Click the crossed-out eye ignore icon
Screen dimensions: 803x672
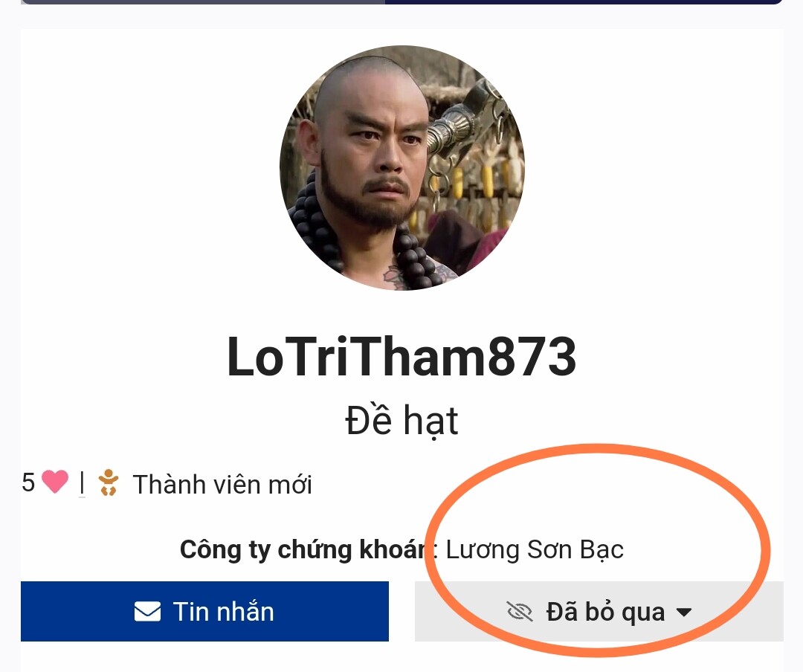(519, 612)
